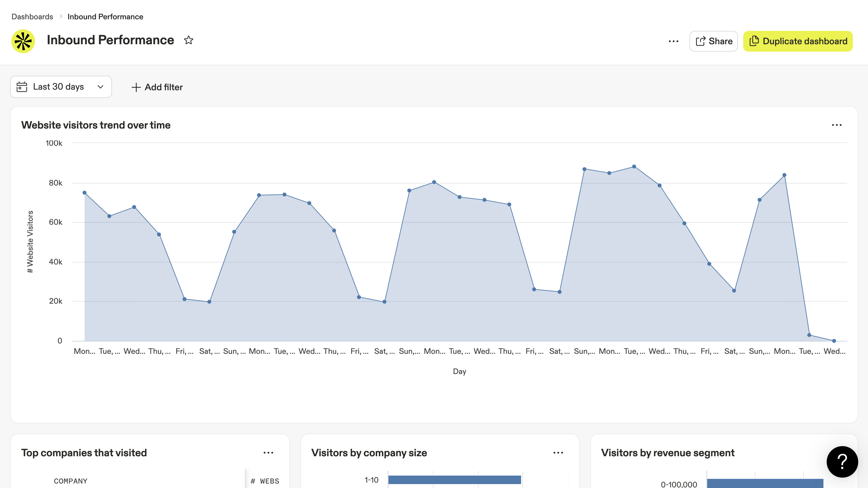Open the Visitors by company size card menu
The image size is (868, 488).
point(558,452)
